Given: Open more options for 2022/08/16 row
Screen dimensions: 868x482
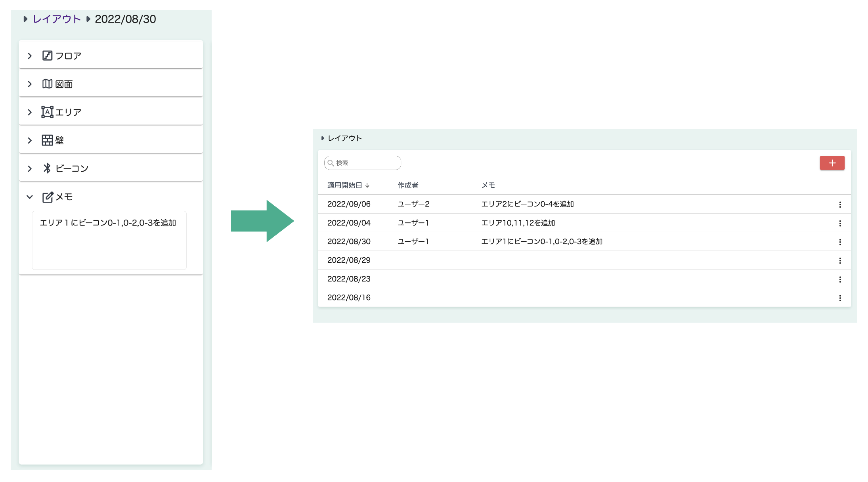Looking at the screenshot, I should tap(839, 298).
